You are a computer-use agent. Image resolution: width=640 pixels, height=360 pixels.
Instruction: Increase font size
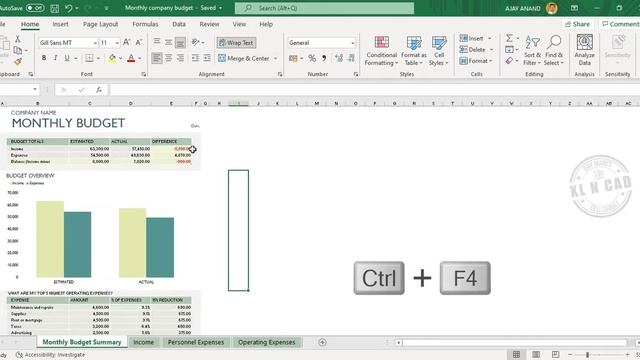[127, 42]
